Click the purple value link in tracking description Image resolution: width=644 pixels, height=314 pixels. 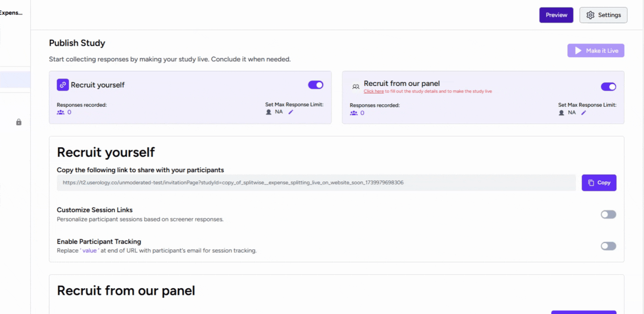(90, 250)
